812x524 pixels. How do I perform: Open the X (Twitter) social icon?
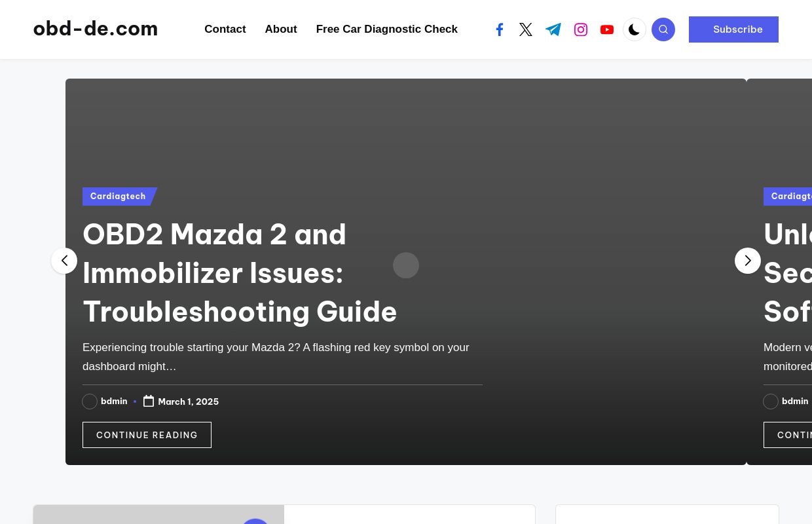[x=526, y=29]
